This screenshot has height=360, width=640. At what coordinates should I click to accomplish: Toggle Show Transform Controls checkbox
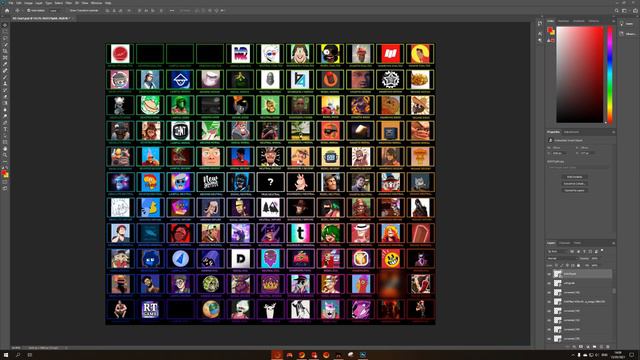point(68,11)
